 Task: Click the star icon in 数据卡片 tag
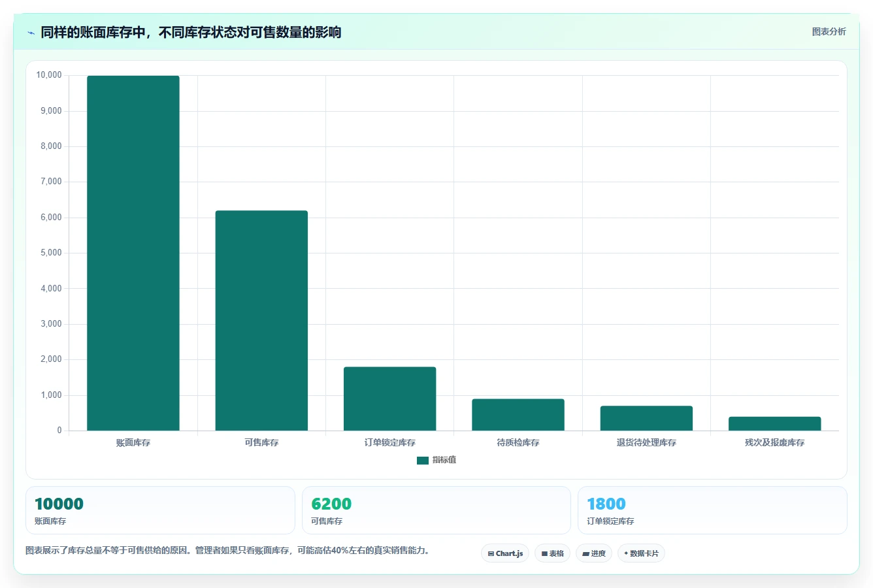point(626,553)
